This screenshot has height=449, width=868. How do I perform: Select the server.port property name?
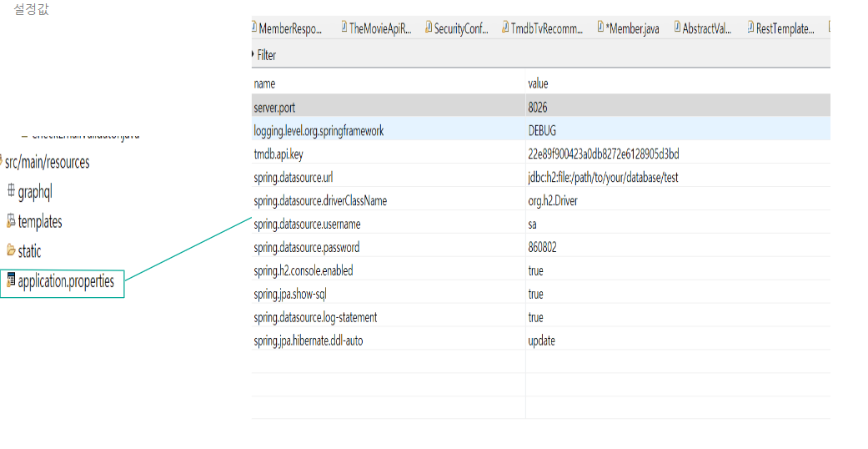[x=274, y=108]
